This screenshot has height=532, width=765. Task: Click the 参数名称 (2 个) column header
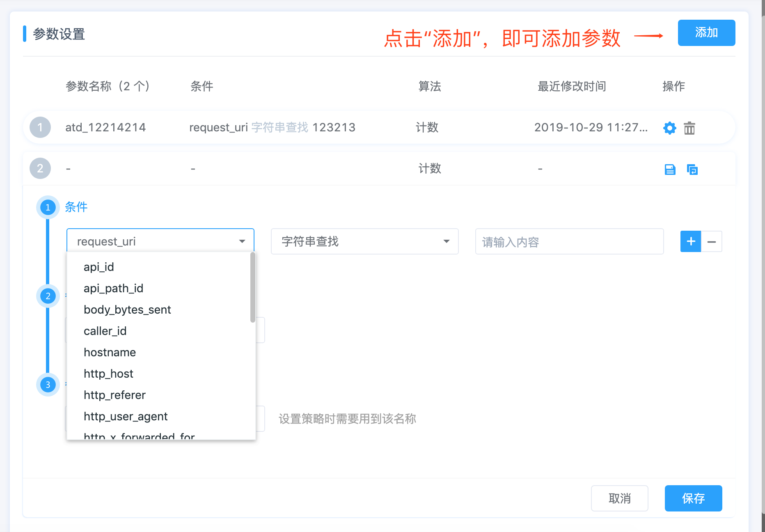108,86
